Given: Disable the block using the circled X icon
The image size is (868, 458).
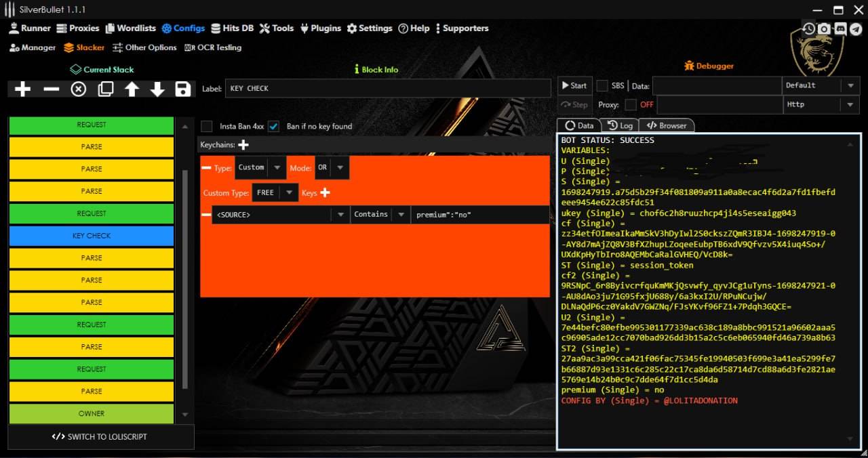Looking at the screenshot, I should click(79, 89).
